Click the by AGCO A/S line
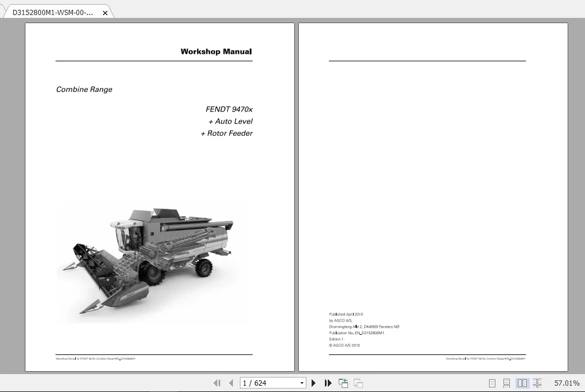585x392 pixels. (x=340, y=321)
